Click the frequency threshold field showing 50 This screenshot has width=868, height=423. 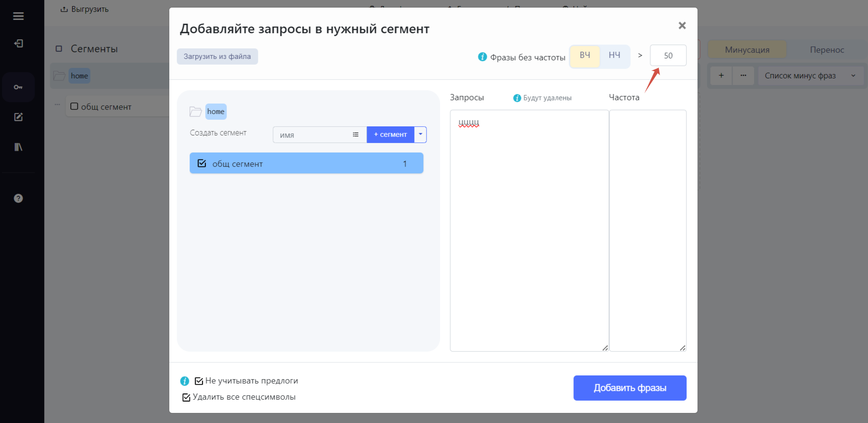668,56
